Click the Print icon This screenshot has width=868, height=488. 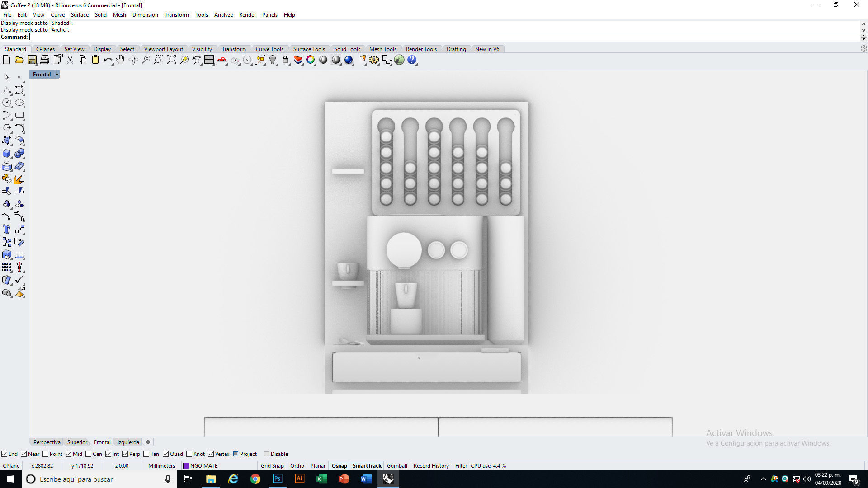click(44, 60)
